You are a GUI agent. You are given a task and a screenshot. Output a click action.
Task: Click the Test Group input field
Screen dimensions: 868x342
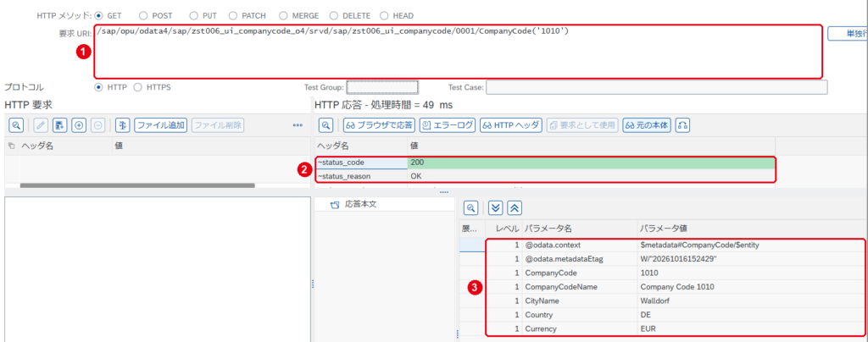tap(382, 87)
